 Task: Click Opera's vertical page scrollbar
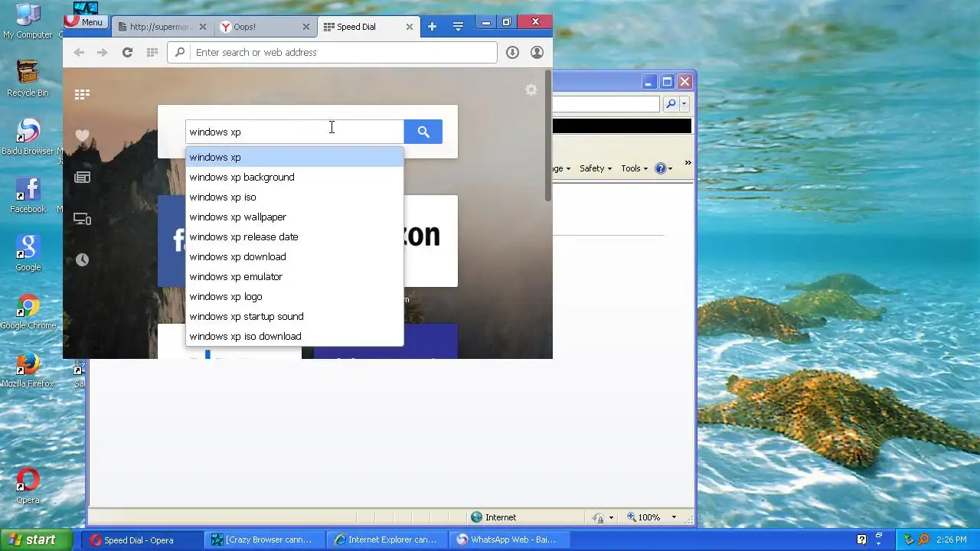(548, 136)
